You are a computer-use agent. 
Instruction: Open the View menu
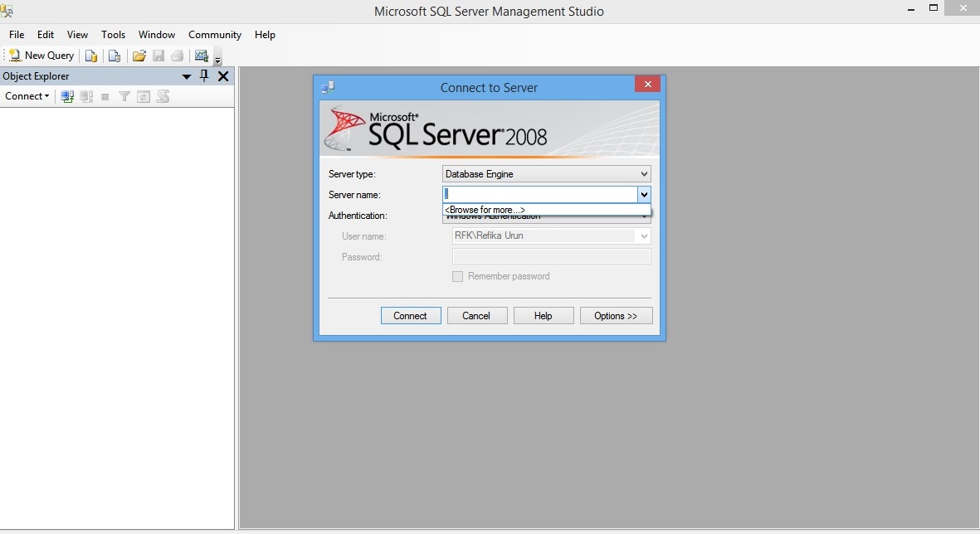tap(77, 34)
